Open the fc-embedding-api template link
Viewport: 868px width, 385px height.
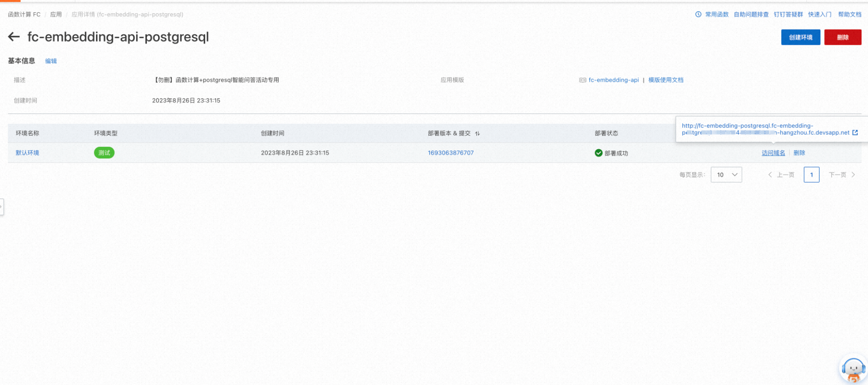(x=613, y=80)
